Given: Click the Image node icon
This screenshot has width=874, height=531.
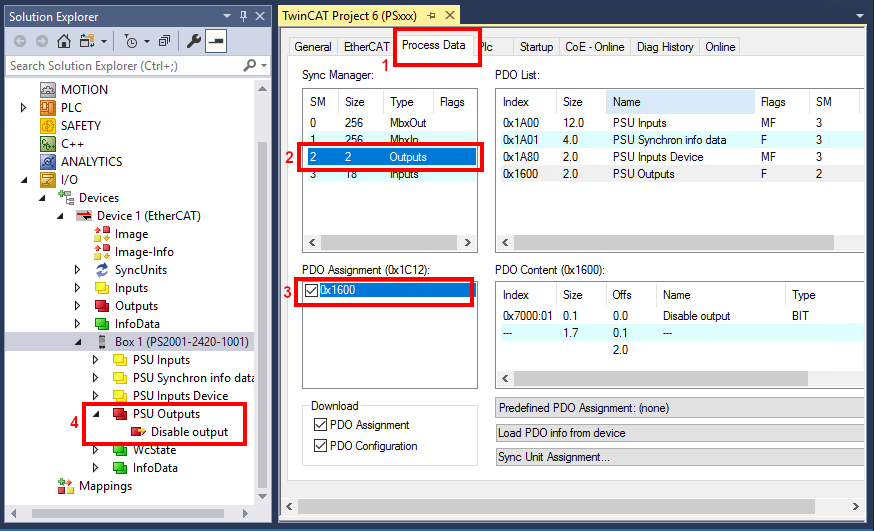Looking at the screenshot, I should pyautogui.click(x=102, y=233).
